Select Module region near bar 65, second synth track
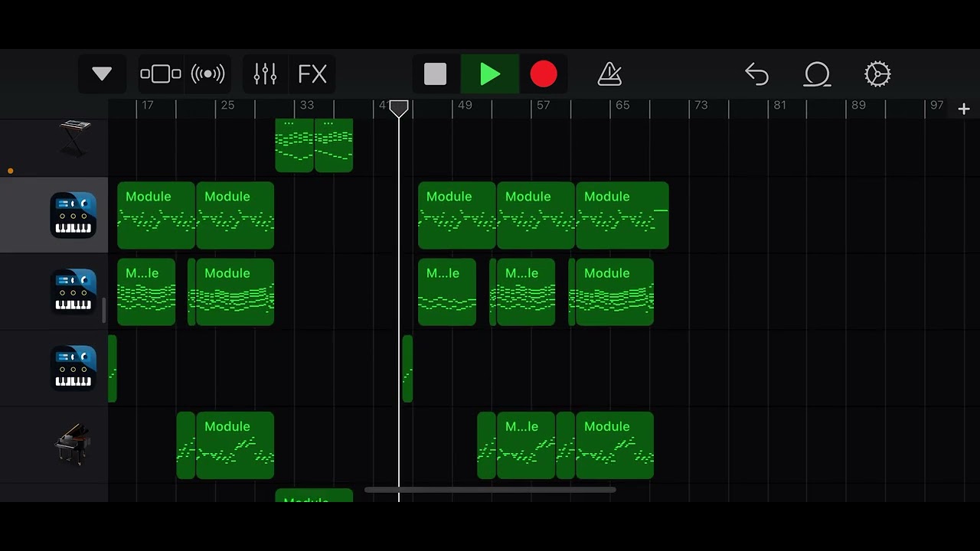The image size is (980, 551). 615,292
